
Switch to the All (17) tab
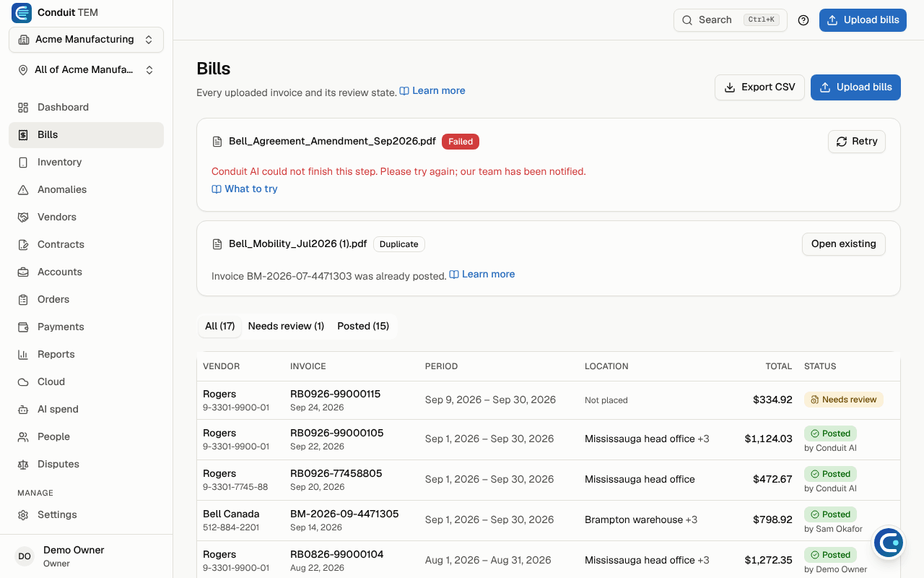click(219, 326)
